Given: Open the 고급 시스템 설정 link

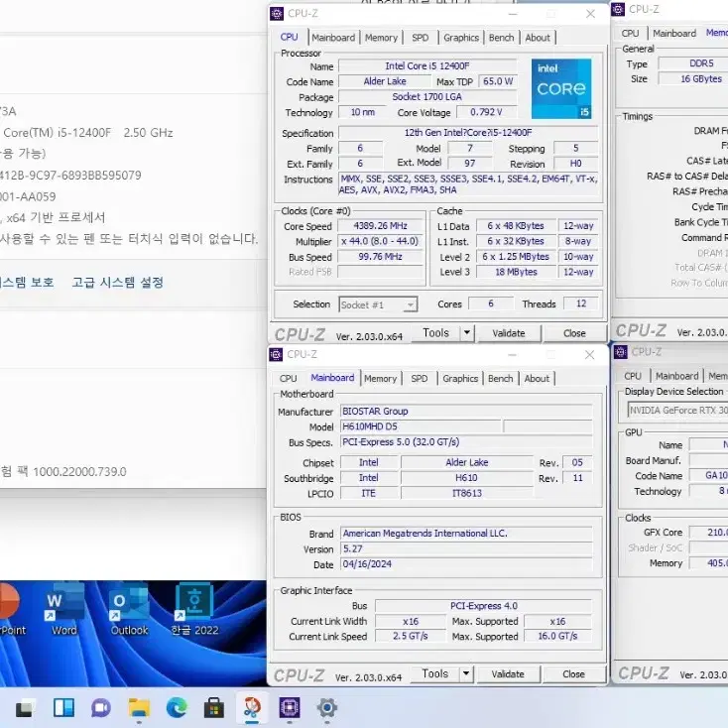Looking at the screenshot, I should (x=117, y=283).
